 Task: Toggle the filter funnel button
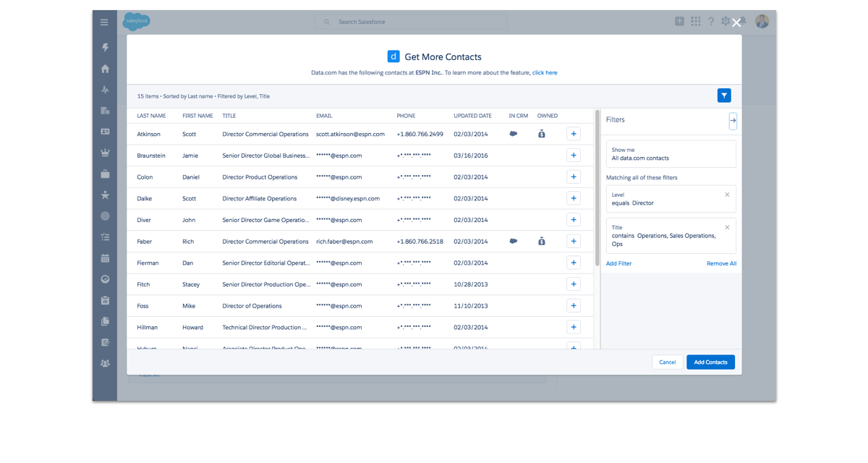pyautogui.click(x=724, y=95)
